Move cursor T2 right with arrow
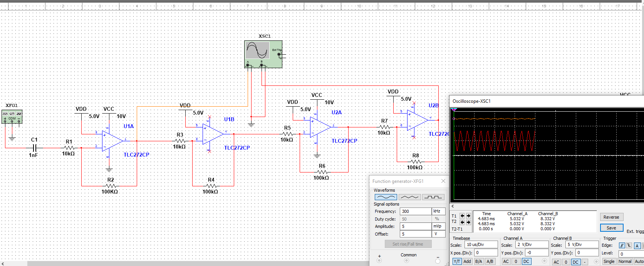 pyautogui.click(x=468, y=222)
